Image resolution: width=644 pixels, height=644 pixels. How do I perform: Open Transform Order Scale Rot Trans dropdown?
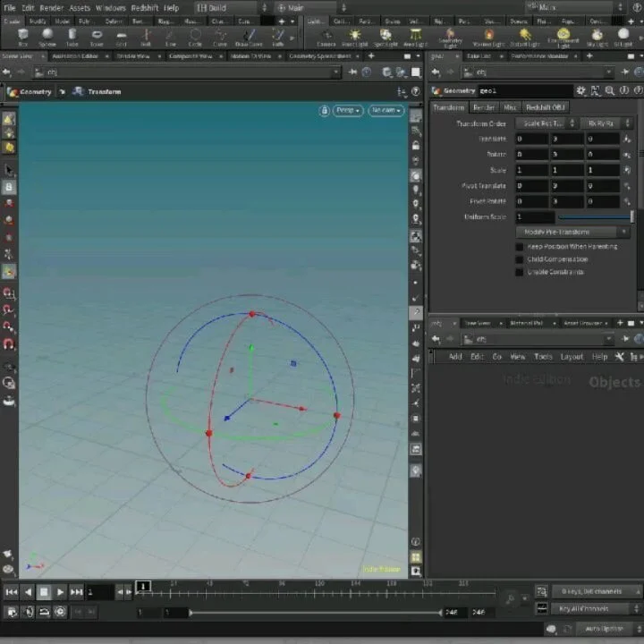[x=546, y=123]
